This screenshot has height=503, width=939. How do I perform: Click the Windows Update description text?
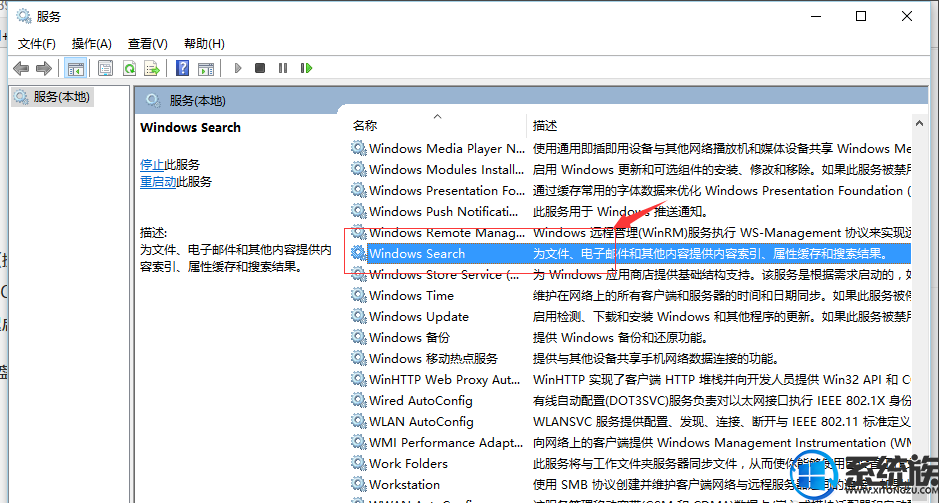click(722, 316)
